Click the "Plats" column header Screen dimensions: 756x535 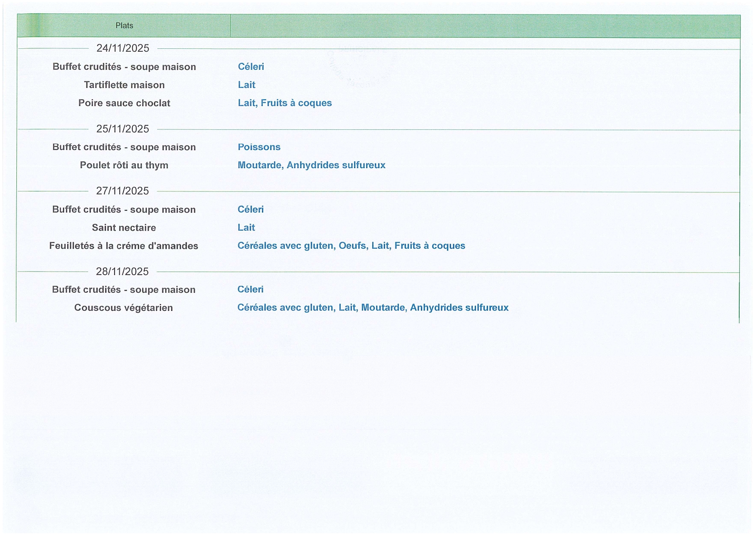tap(124, 26)
